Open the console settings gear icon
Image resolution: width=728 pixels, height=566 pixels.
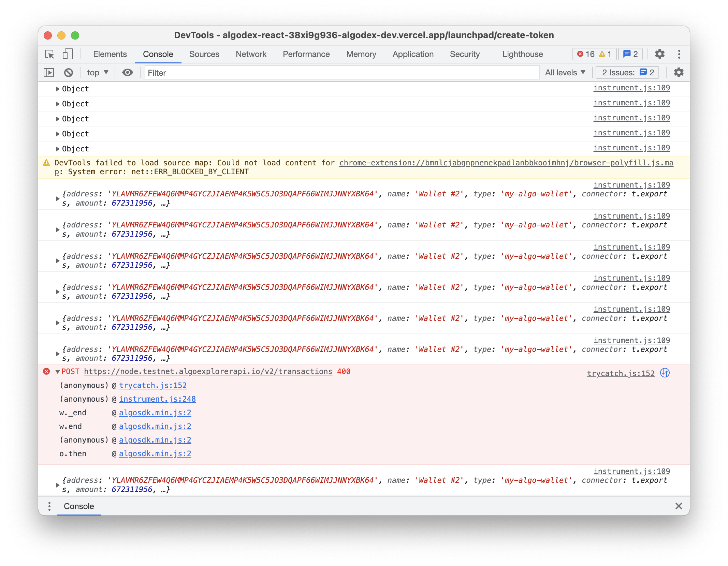(679, 73)
